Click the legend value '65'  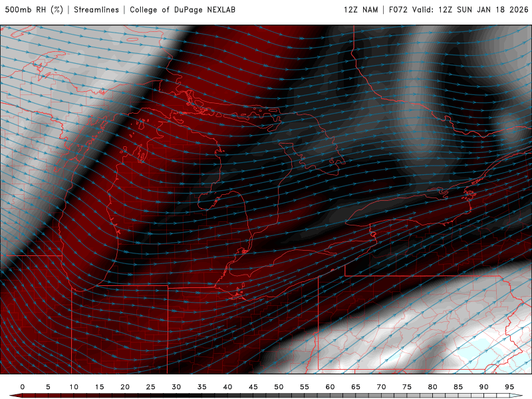(x=356, y=387)
